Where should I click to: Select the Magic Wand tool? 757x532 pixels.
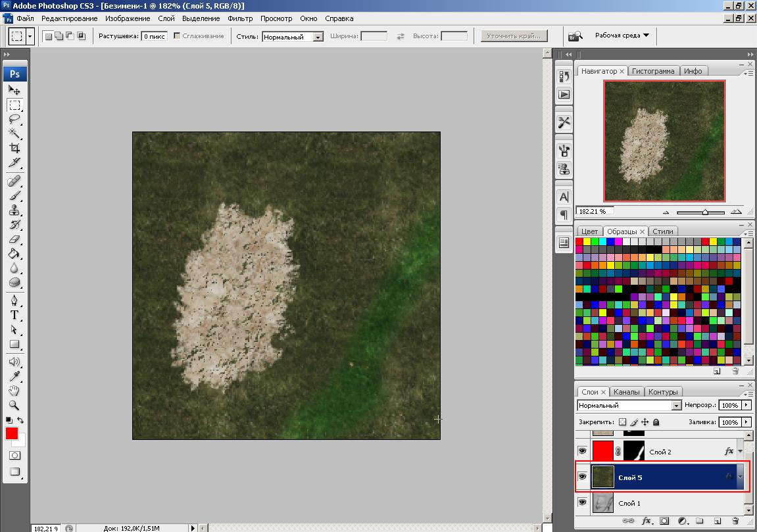click(x=14, y=134)
